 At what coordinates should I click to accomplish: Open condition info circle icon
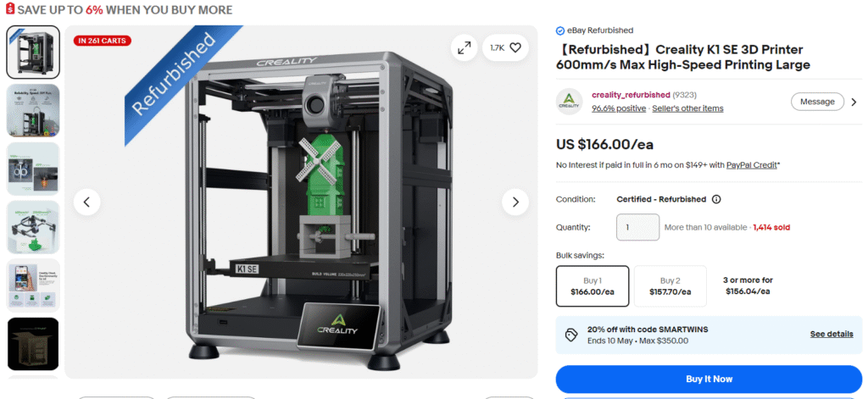click(x=715, y=199)
